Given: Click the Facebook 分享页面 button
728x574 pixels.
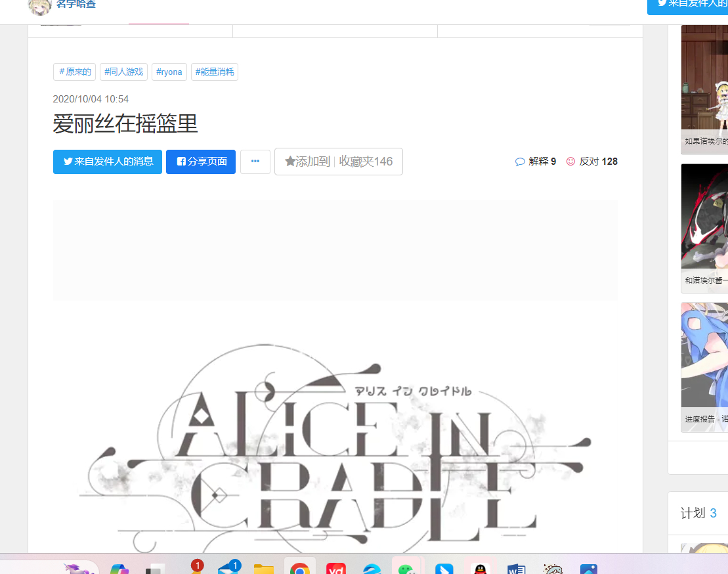Looking at the screenshot, I should (201, 162).
